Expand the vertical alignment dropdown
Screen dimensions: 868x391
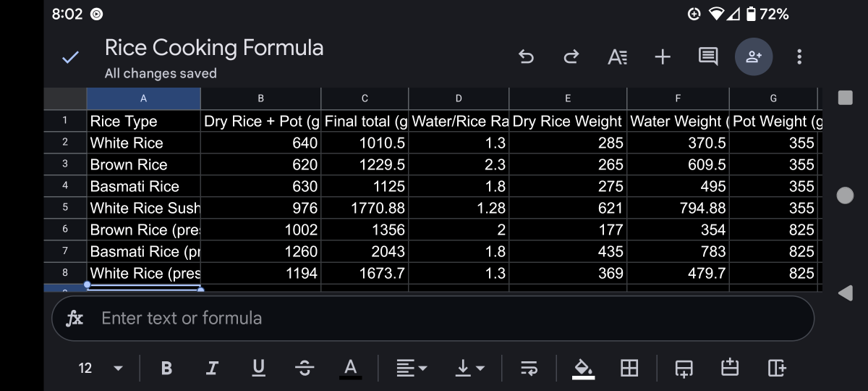click(470, 368)
